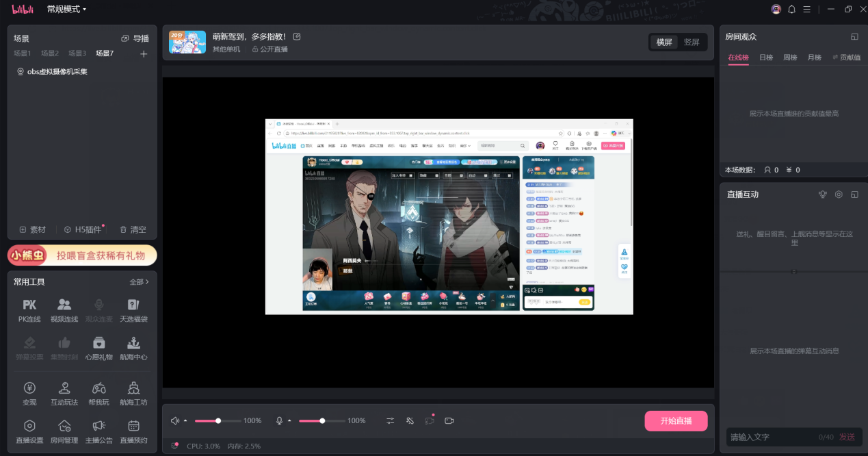Screen dimensions: 868x456
Task: Open the status diagnostics icon beside CPU
Action: click(x=175, y=446)
